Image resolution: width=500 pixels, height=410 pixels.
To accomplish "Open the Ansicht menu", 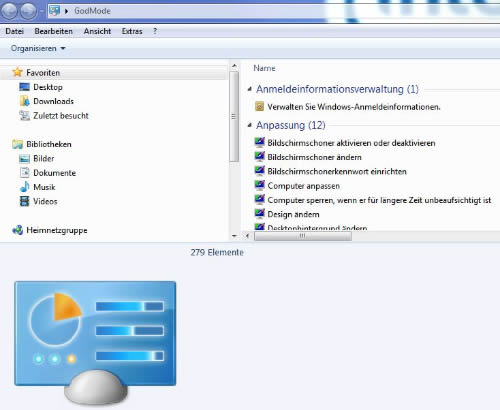I will pyautogui.click(x=97, y=31).
